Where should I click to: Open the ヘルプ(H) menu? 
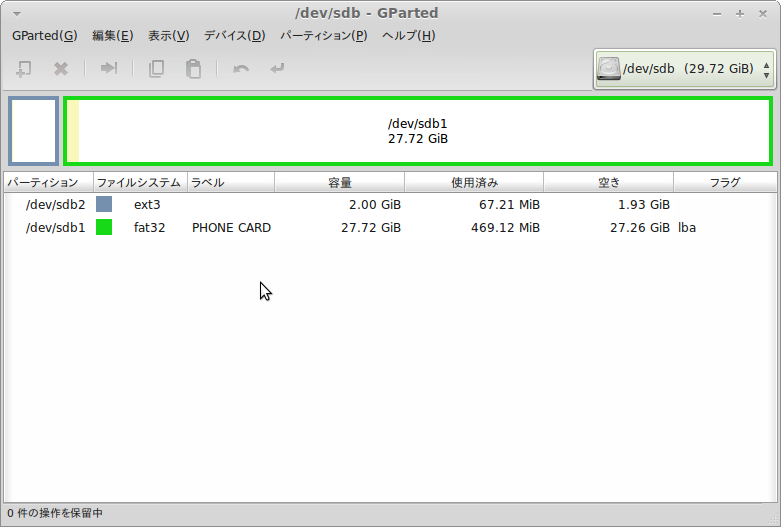409,36
